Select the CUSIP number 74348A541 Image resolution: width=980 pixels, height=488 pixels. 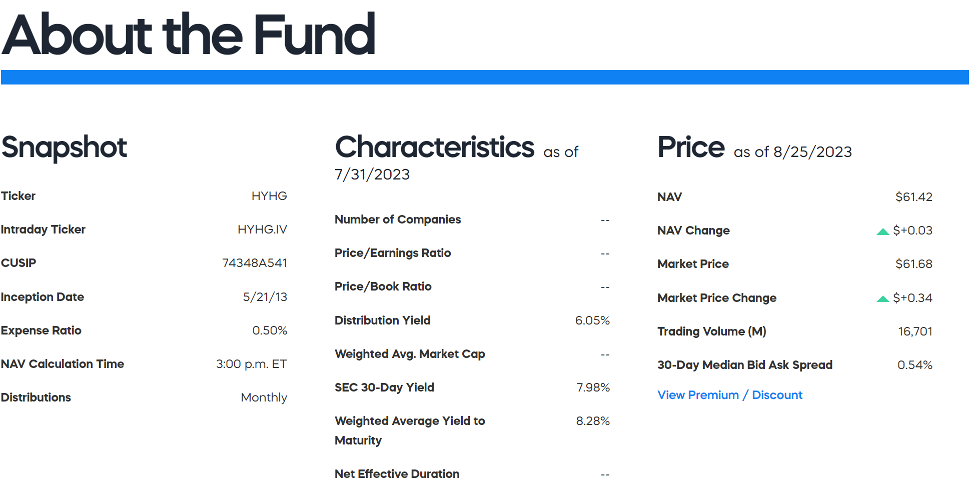pyautogui.click(x=255, y=262)
